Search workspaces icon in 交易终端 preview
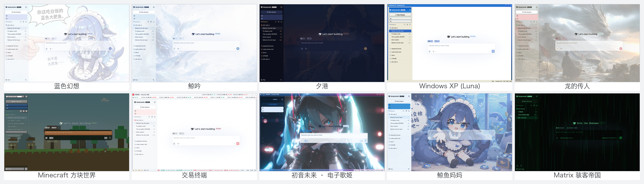This screenshot has width=644, height=184. 149,117
